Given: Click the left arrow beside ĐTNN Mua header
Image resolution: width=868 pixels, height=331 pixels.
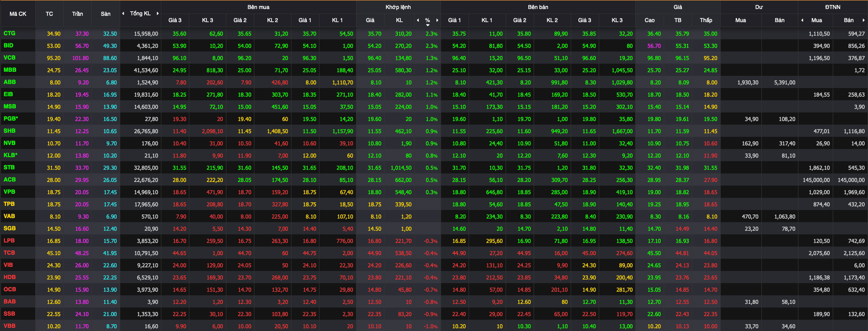Looking at the screenshot, I should point(802,20).
